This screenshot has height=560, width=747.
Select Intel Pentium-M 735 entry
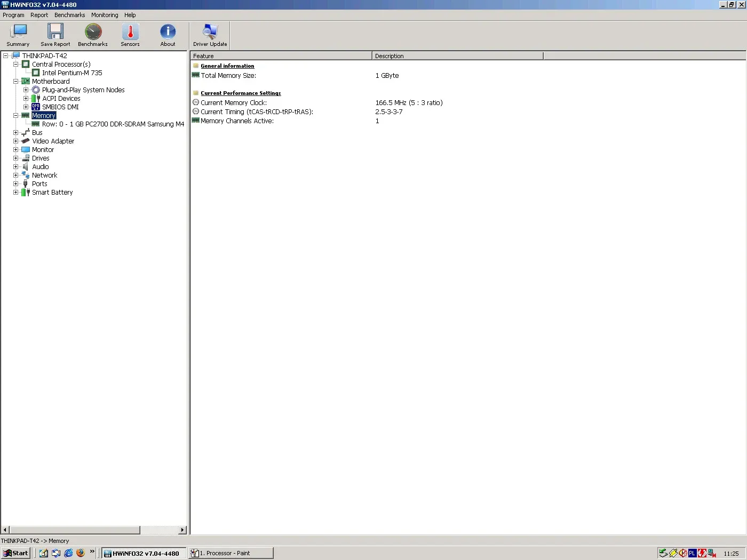[72, 73]
